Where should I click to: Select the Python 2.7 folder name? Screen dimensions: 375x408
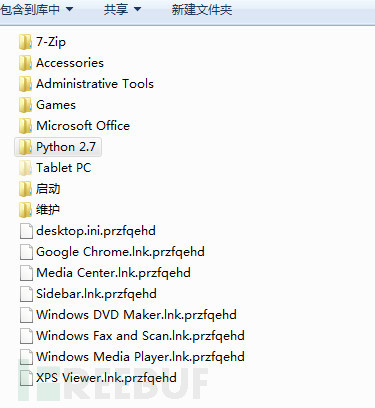[x=66, y=147]
